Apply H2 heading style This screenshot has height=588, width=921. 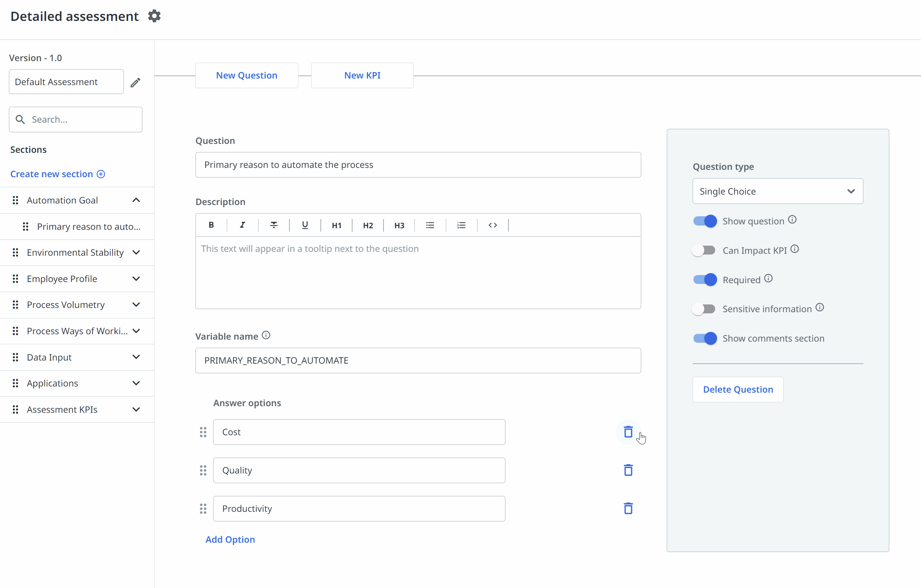click(x=368, y=225)
